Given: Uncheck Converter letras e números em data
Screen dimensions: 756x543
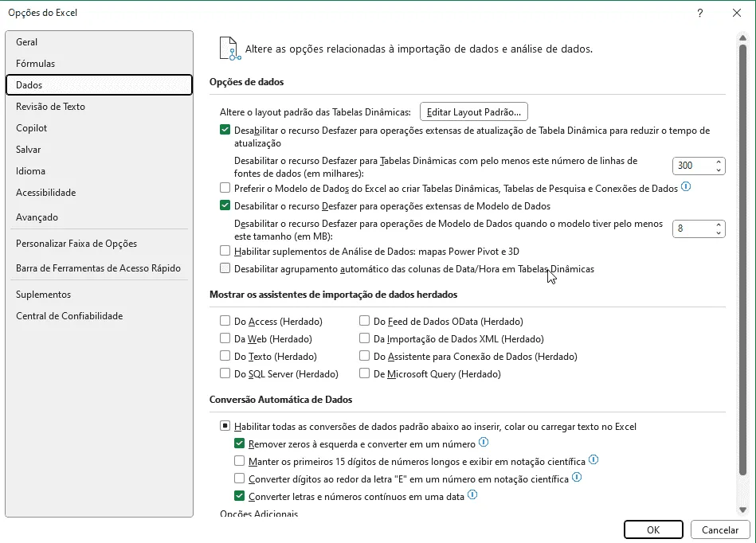Looking at the screenshot, I should click(239, 496).
